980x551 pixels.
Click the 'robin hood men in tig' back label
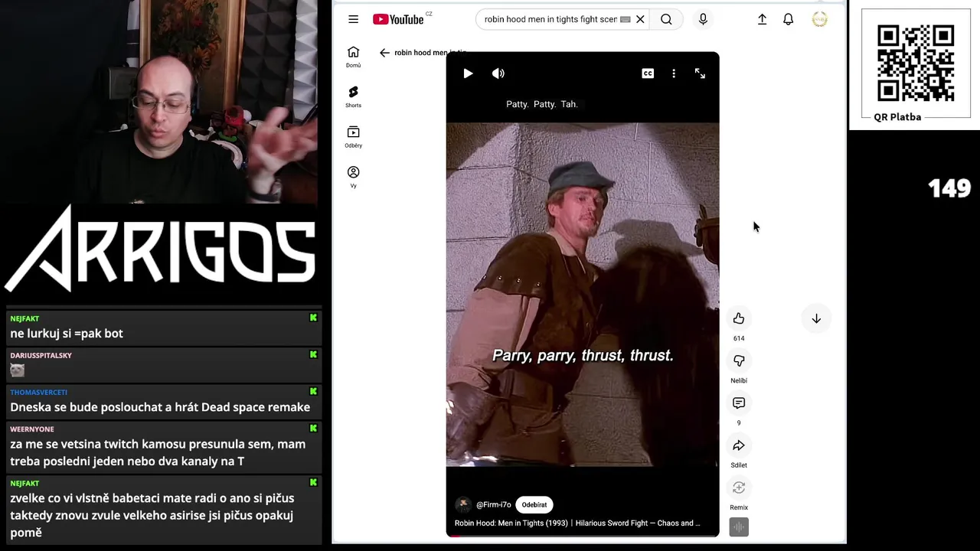430,53
